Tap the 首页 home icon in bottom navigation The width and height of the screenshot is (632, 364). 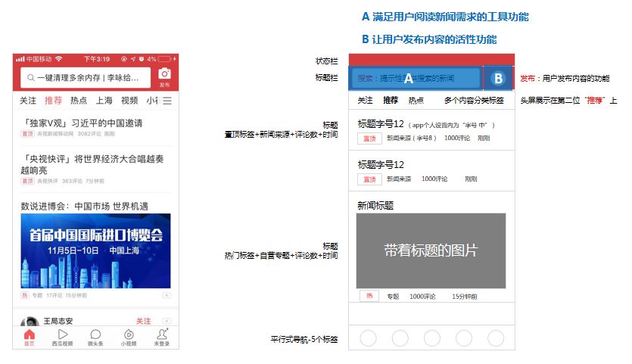tap(30, 338)
